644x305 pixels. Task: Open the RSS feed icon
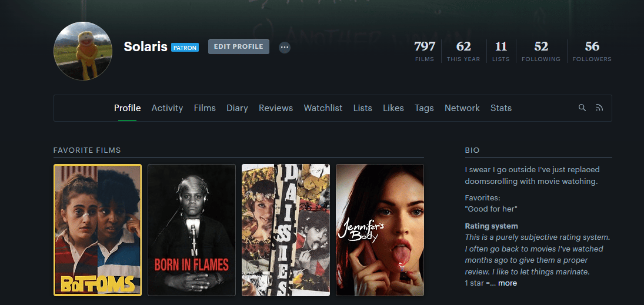click(599, 108)
